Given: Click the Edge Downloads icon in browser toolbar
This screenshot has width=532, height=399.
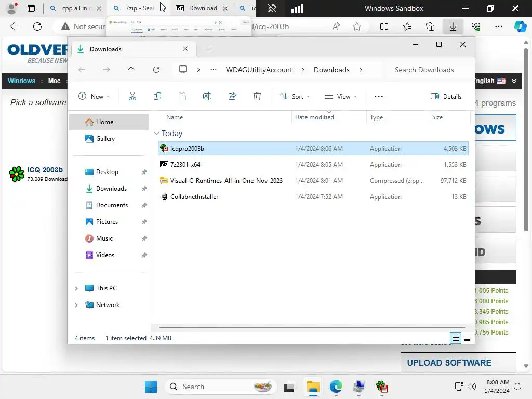Looking at the screenshot, I should pos(453,26).
